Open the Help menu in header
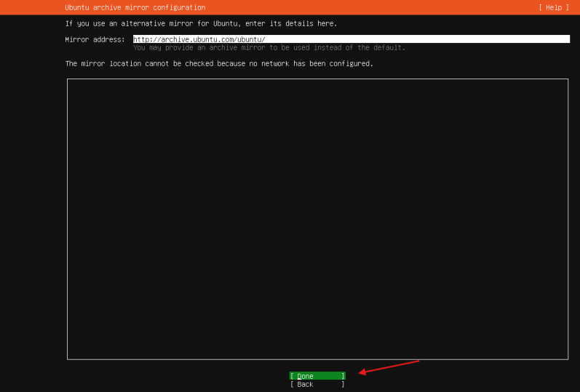The width and height of the screenshot is (580, 392). (x=554, y=7)
